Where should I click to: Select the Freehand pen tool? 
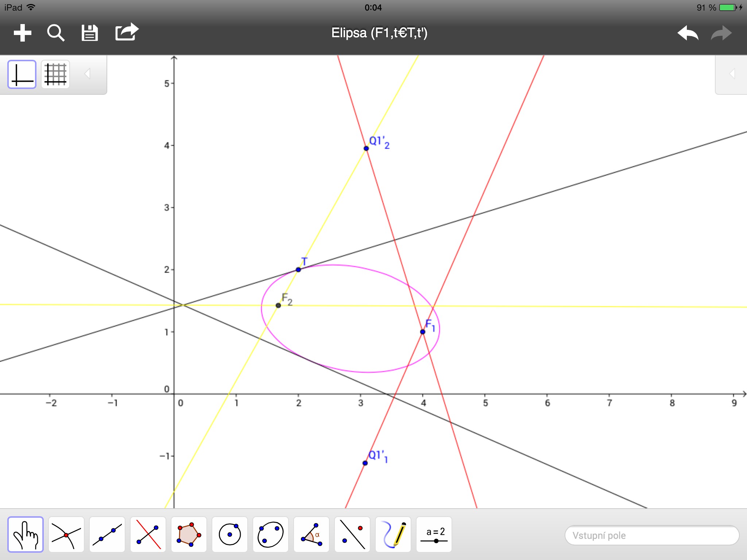coord(393,534)
